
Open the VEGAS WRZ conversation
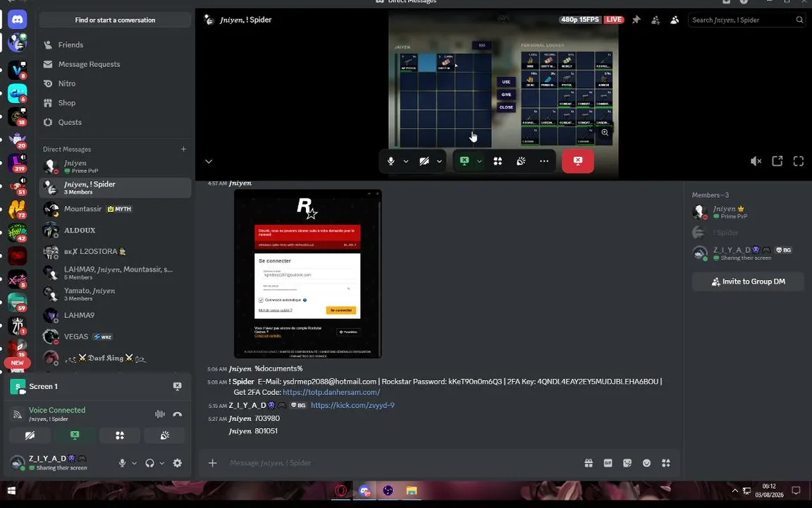pos(115,337)
